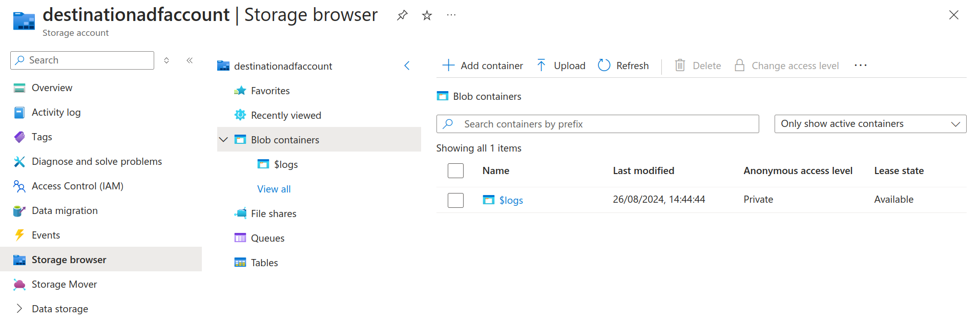
Task: Add Storage browser to favorites star
Action: 427,15
